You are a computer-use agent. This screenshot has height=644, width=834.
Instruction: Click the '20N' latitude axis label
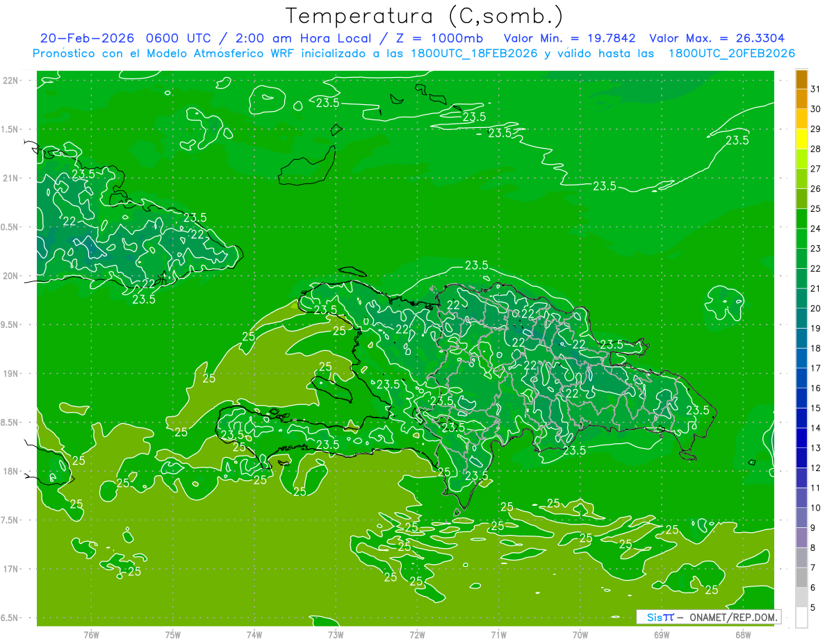click(x=11, y=276)
